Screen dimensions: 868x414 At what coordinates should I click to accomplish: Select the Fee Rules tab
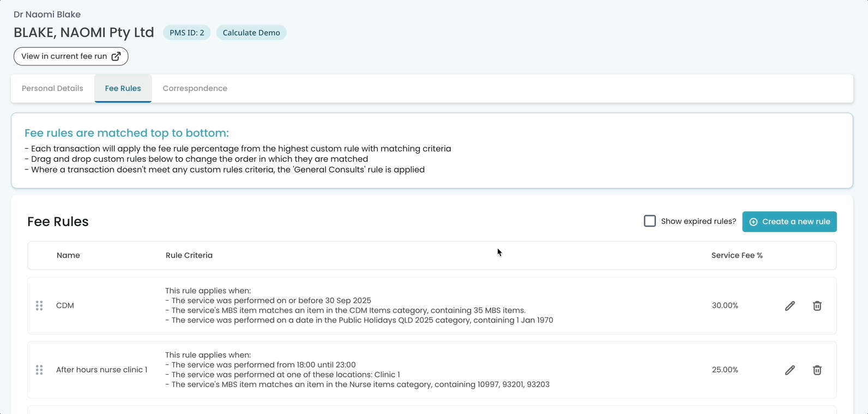123,88
